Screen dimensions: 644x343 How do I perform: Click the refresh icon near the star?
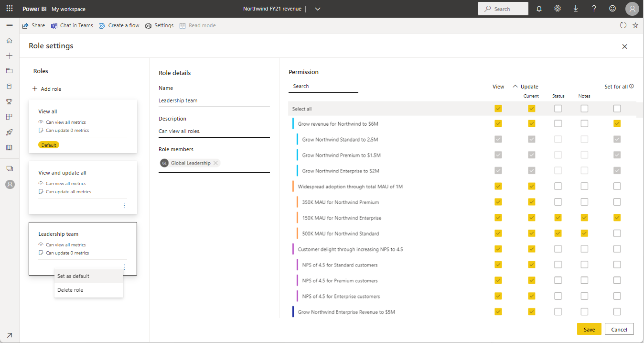tap(623, 25)
